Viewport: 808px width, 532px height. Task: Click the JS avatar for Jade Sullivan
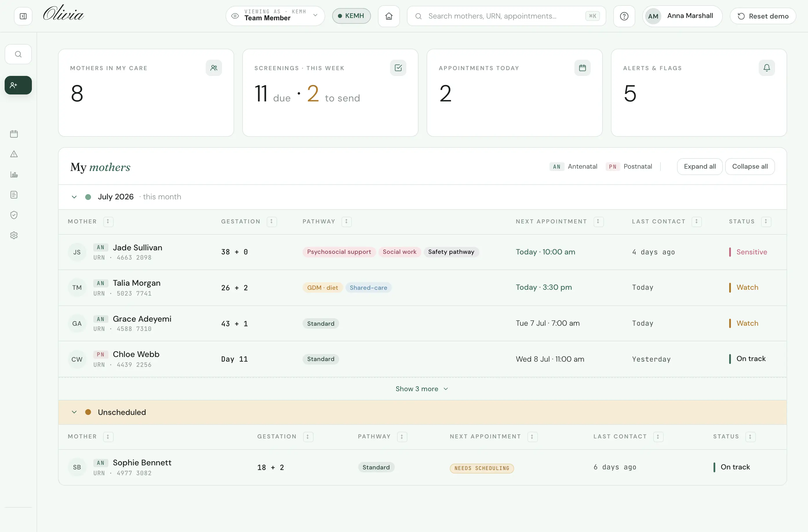coord(77,252)
